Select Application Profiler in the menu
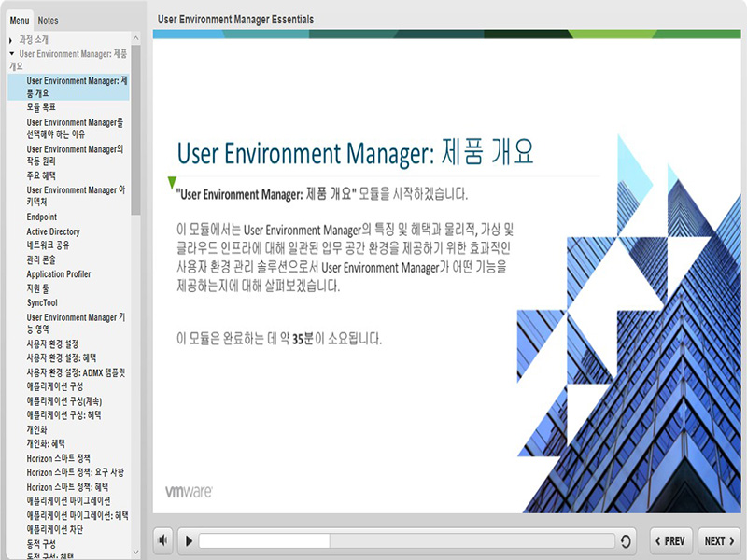 tap(59, 273)
